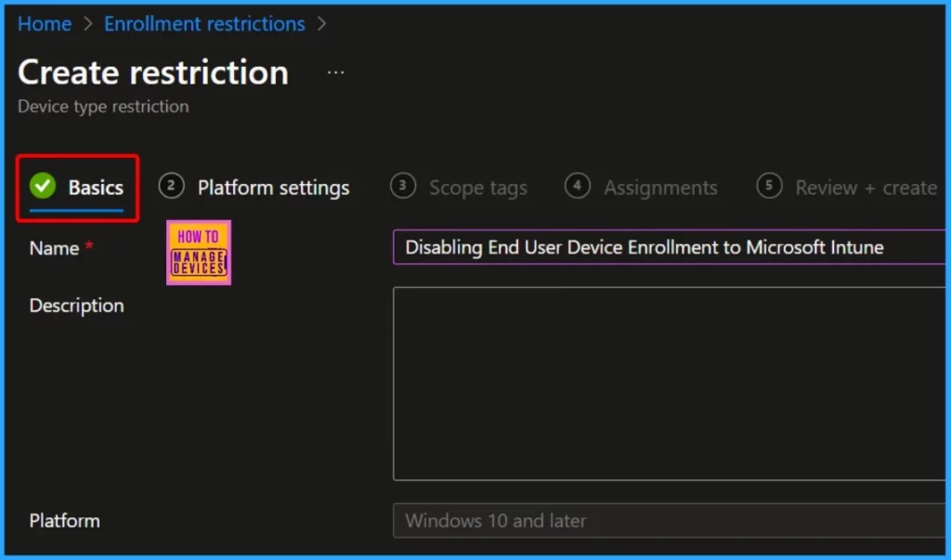Screen dimensions: 951x560
Task: Click inside the Name text field
Action: (669, 247)
